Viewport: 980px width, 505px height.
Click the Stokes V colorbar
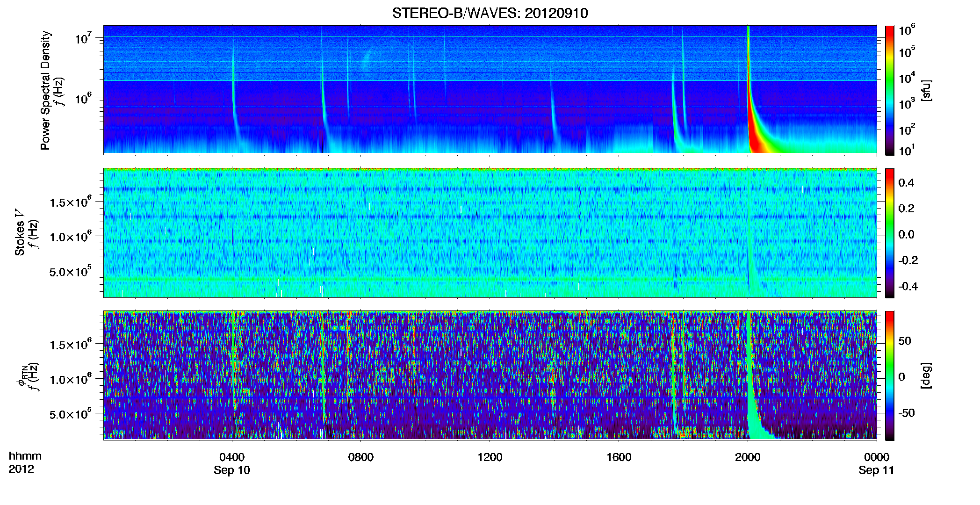point(890,233)
